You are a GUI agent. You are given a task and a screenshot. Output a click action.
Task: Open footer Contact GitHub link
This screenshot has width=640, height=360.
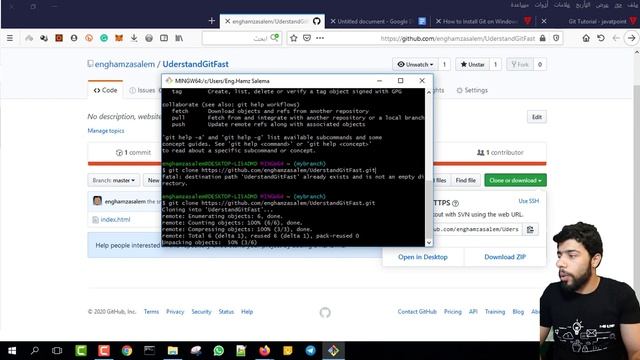click(x=417, y=312)
